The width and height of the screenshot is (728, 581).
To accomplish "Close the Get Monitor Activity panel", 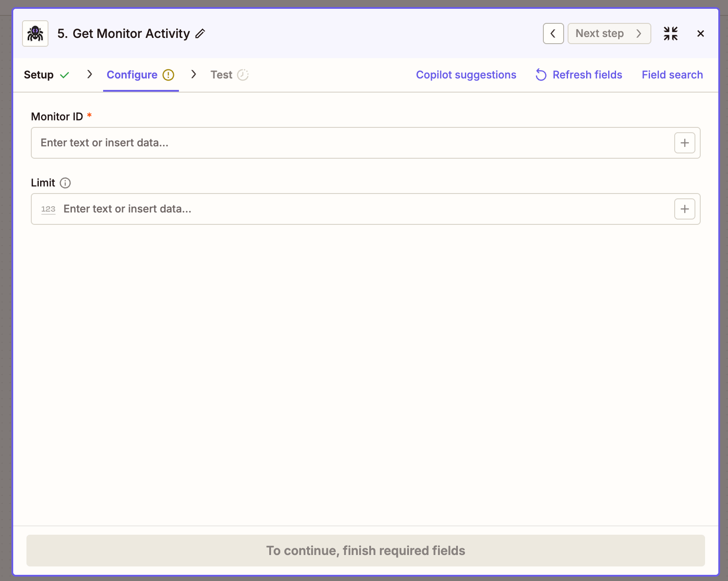I will (701, 34).
